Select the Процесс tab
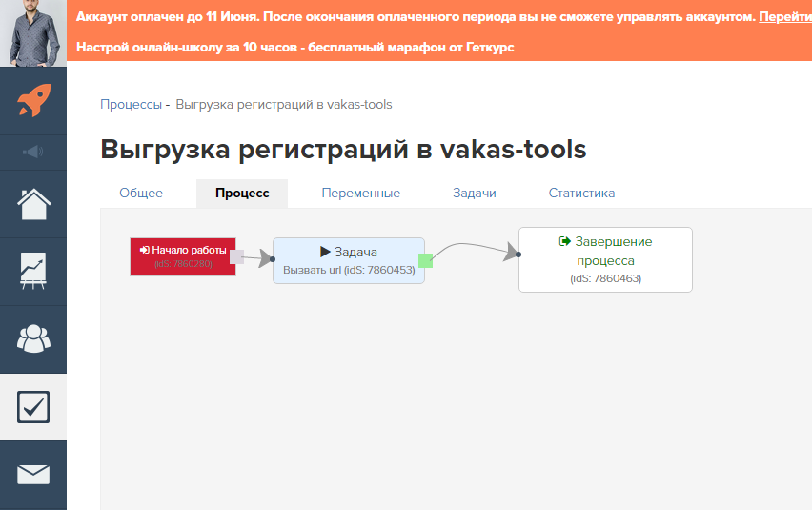Screen dimensions: 812x510 (x=242, y=193)
